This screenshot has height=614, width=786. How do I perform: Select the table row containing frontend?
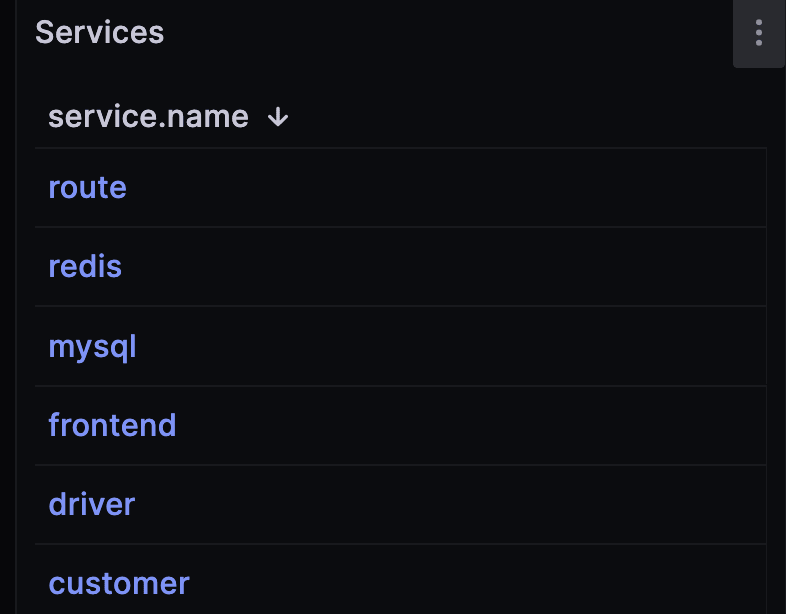click(401, 426)
